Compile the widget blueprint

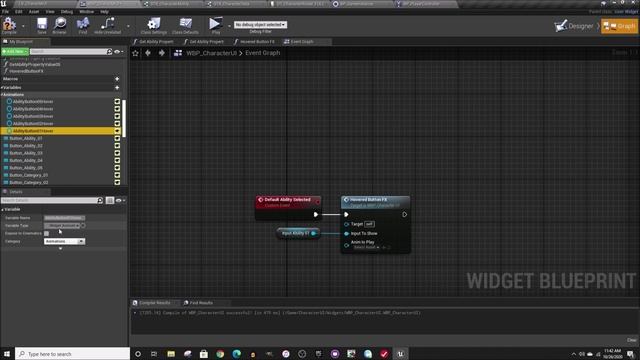(x=9, y=26)
